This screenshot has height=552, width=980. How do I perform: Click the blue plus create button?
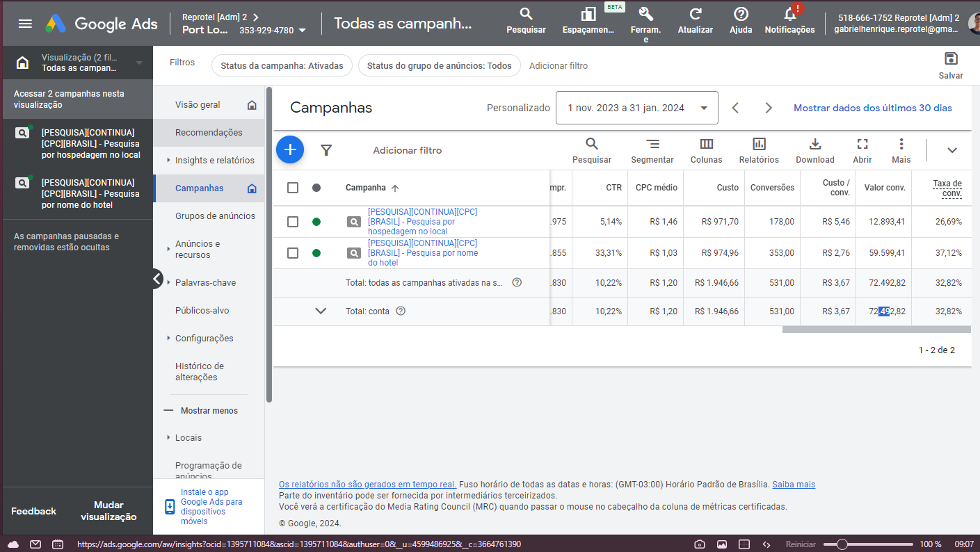(290, 149)
